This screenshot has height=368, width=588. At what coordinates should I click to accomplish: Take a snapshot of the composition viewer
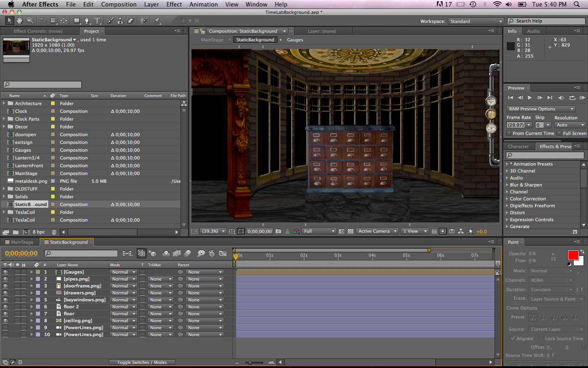[278, 231]
